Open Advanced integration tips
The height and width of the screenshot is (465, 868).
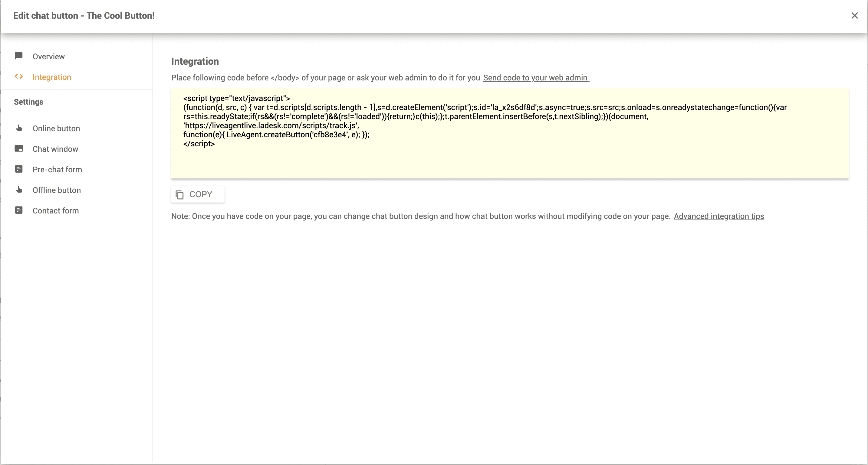(719, 216)
